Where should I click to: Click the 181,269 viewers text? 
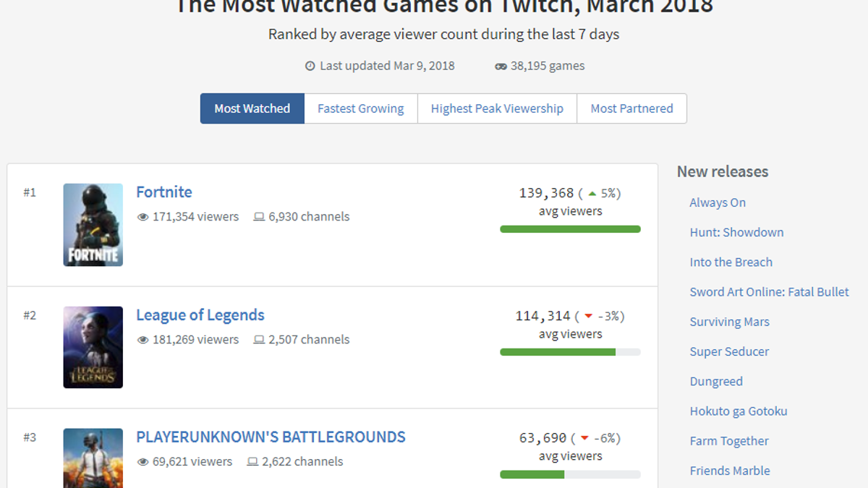[195, 340]
